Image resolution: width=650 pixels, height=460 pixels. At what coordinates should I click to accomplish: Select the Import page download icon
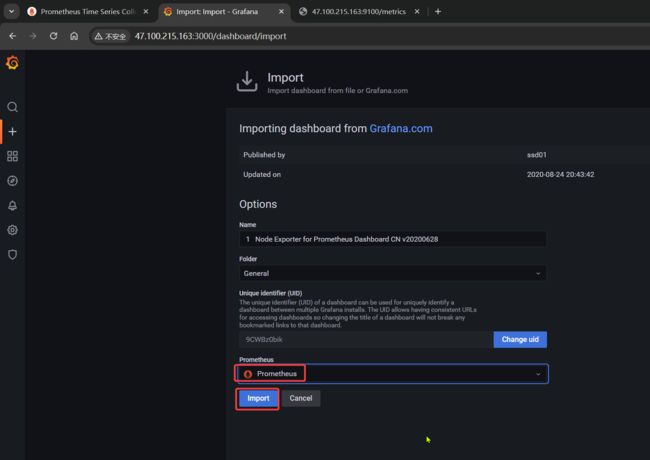pyautogui.click(x=247, y=82)
